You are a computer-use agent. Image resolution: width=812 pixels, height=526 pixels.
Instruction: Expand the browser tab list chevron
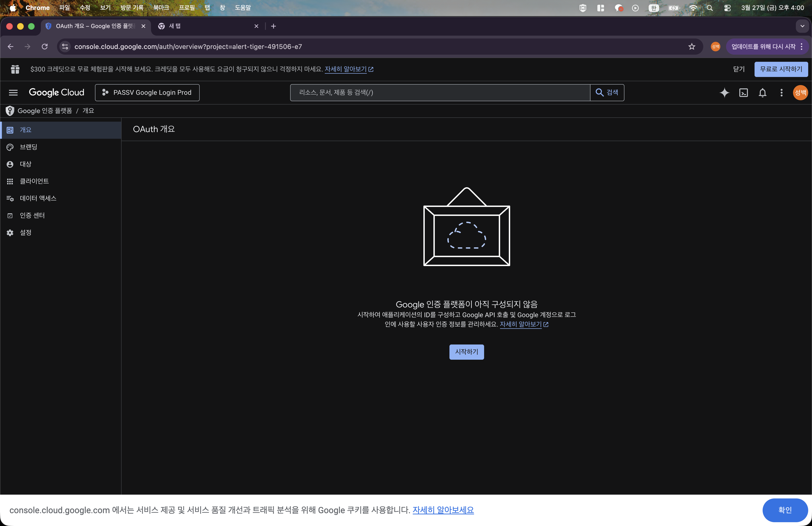pyautogui.click(x=803, y=26)
